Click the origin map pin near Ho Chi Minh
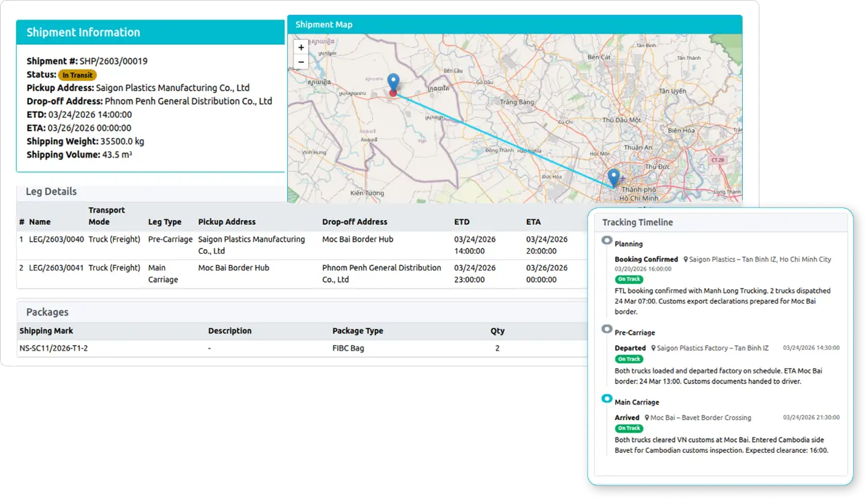This screenshot has width=868, height=500. (x=613, y=178)
